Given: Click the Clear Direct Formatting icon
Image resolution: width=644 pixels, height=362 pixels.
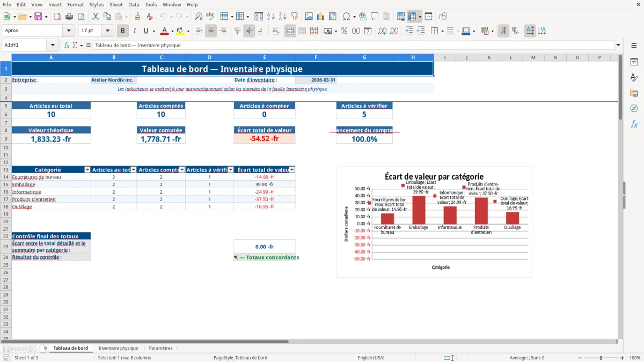Looking at the screenshot, I should coord(149,17).
